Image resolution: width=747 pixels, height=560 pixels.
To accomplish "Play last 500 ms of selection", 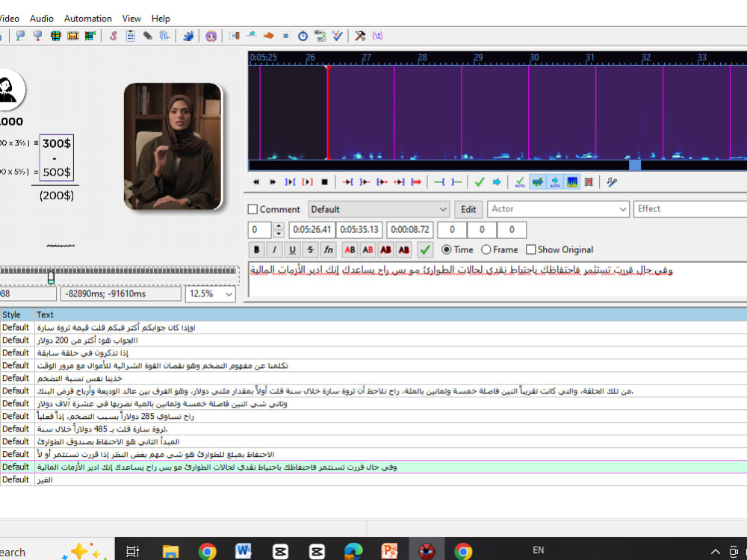I will 399,182.
